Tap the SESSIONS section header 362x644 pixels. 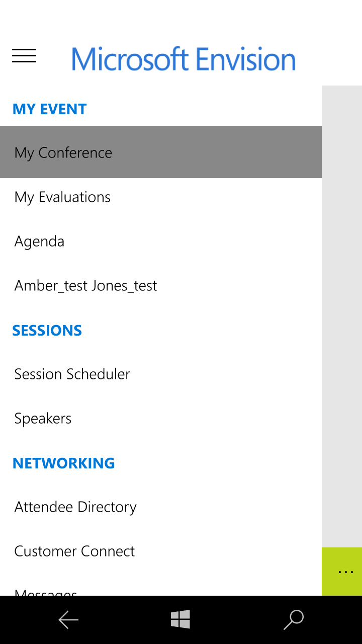point(47,331)
